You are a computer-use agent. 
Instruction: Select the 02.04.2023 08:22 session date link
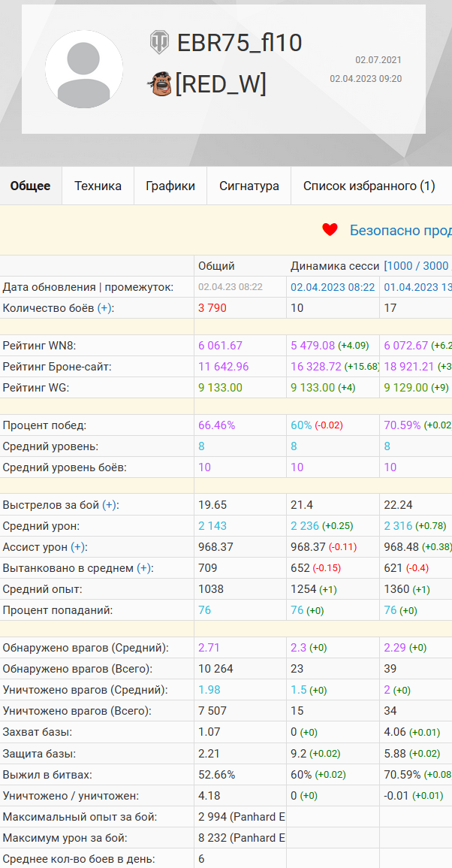point(333,287)
